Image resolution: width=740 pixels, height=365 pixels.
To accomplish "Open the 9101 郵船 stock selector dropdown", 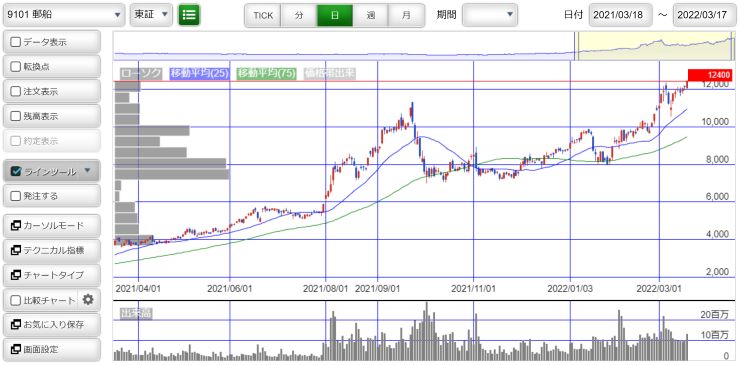I will point(64,15).
